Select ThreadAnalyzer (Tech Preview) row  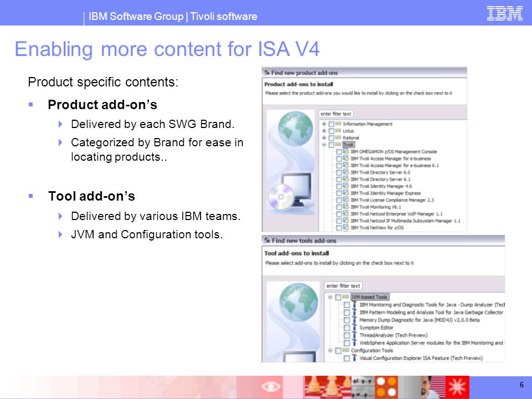(393, 335)
